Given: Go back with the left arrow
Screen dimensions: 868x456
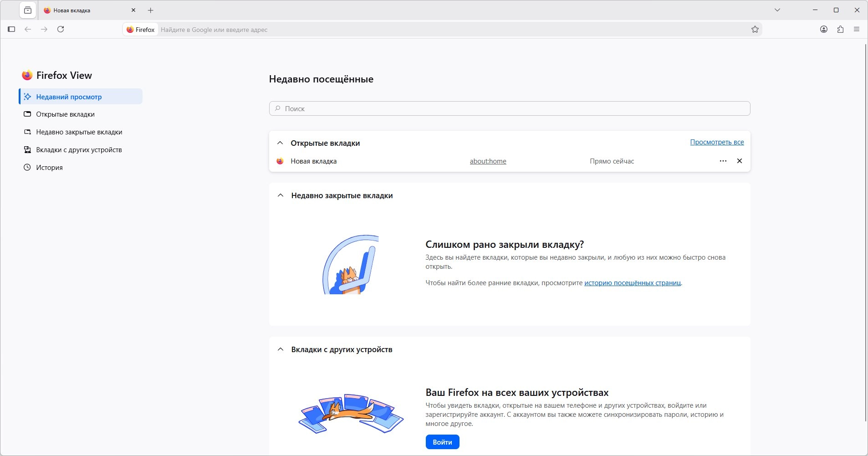Looking at the screenshot, I should click(28, 29).
